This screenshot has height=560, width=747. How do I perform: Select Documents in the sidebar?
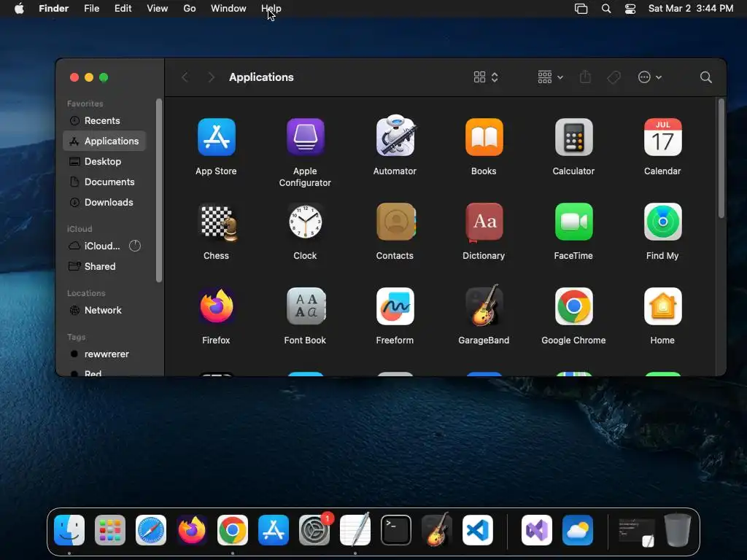(104, 182)
